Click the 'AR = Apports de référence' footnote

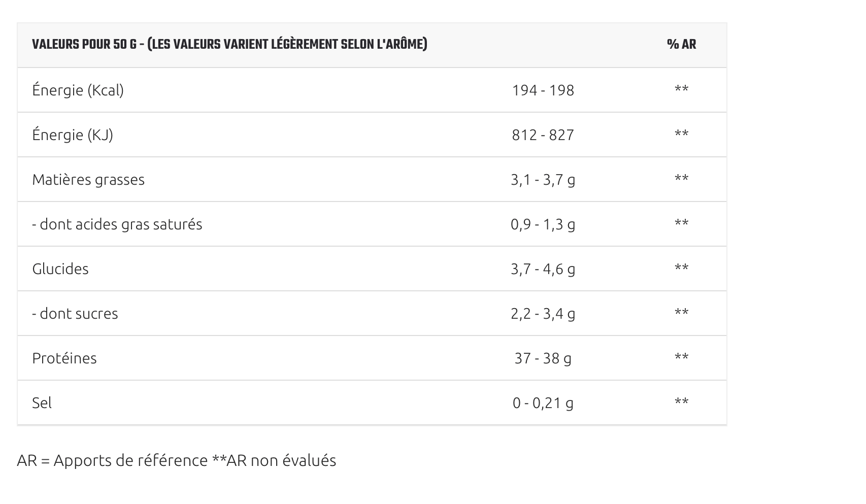112,460
